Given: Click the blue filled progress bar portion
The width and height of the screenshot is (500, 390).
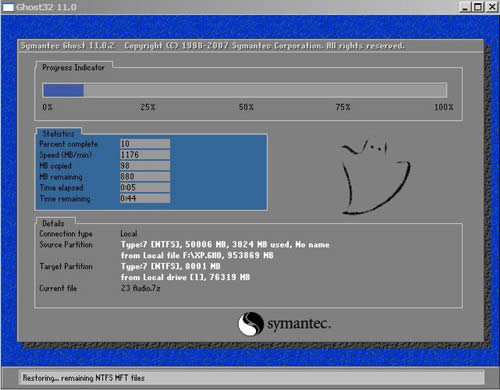Looking at the screenshot, I should [x=63, y=90].
